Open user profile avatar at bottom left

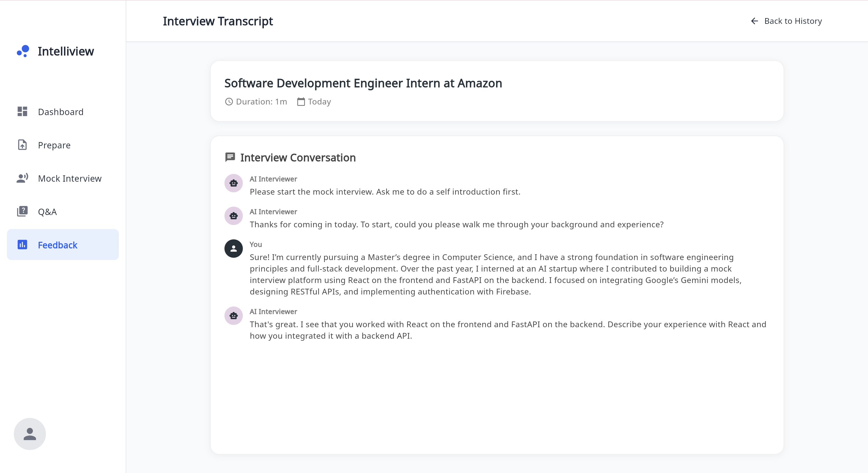(x=30, y=434)
